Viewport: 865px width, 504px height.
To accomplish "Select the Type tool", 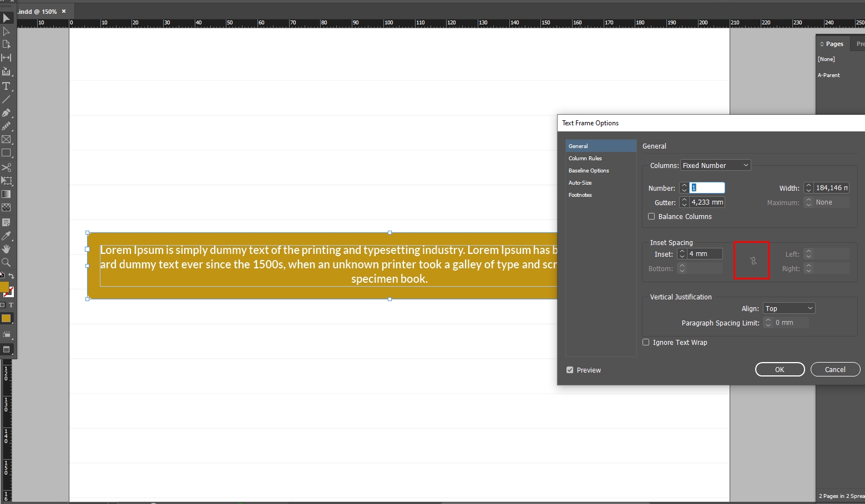I will click(x=7, y=86).
